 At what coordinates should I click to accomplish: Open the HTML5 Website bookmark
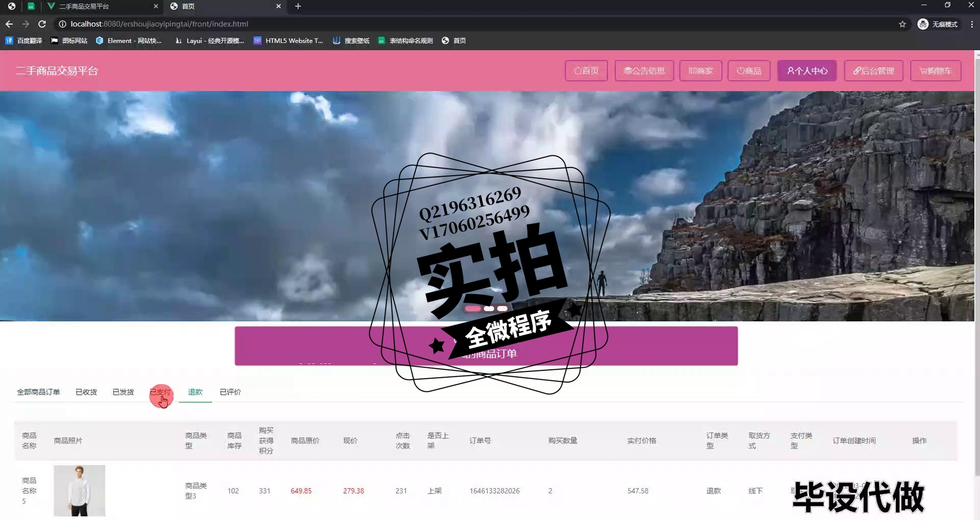coord(288,41)
